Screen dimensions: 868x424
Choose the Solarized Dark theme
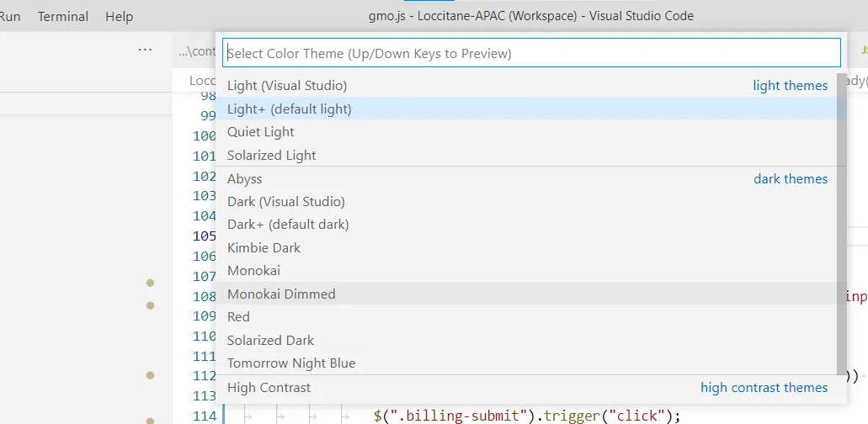(270, 341)
